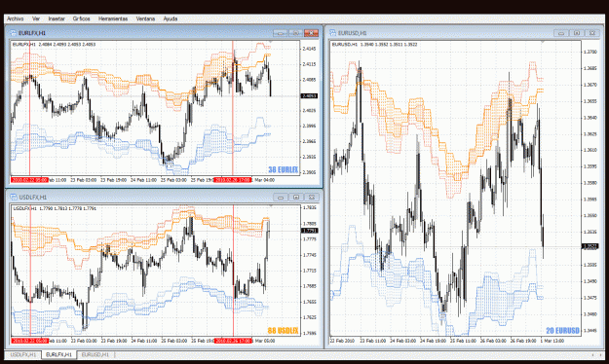Maximize the USDLFX,H1 chart window
Viewport: 609px width, 364px height.
click(296, 198)
